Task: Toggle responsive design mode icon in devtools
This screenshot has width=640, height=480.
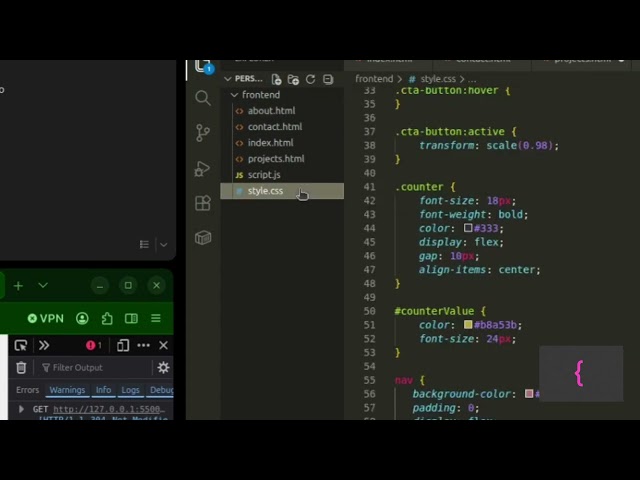Action: 123,345
